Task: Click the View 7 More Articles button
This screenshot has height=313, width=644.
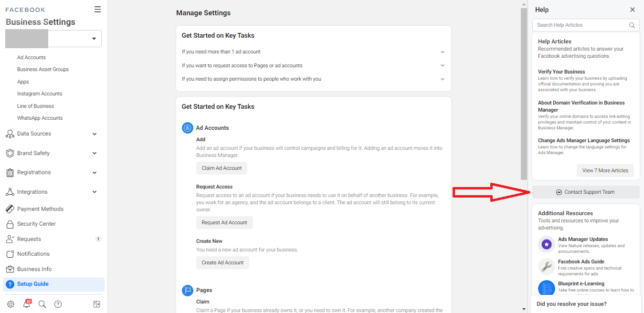Action: 605,170
